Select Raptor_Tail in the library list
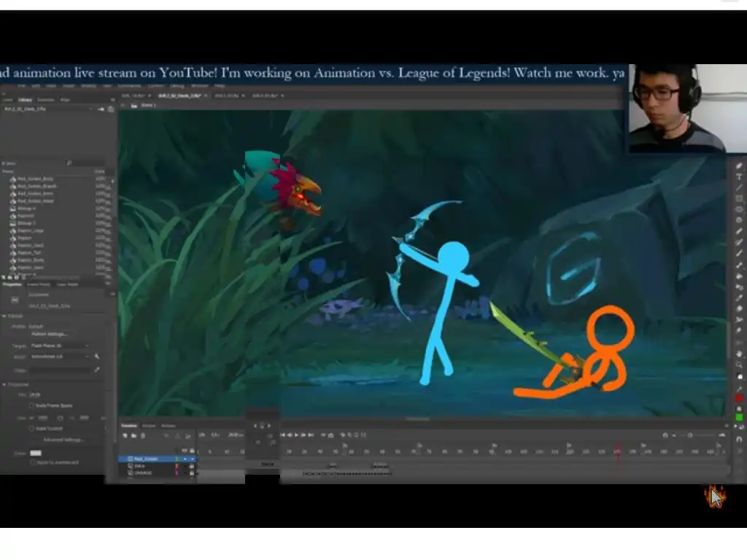Image resolution: width=747 pixels, height=560 pixels. [x=29, y=253]
